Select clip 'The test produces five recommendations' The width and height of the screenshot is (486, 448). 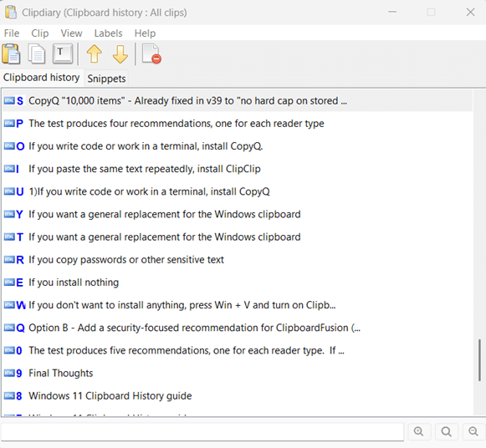click(238, 350)
